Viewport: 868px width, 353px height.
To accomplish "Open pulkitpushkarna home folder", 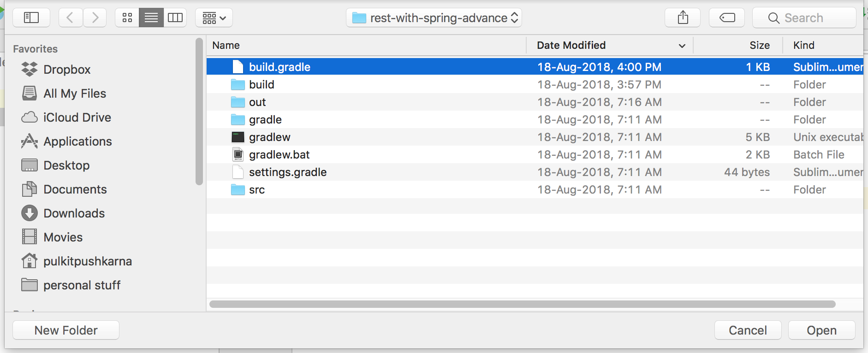I will 77,261.
